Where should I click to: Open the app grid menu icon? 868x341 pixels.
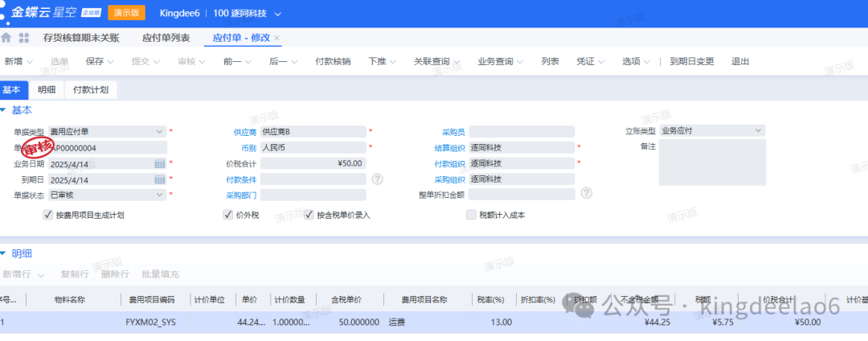pos(24,38)
